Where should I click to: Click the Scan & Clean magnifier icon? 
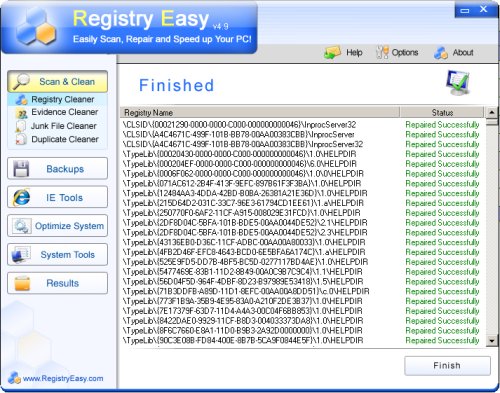coord(21,82)
